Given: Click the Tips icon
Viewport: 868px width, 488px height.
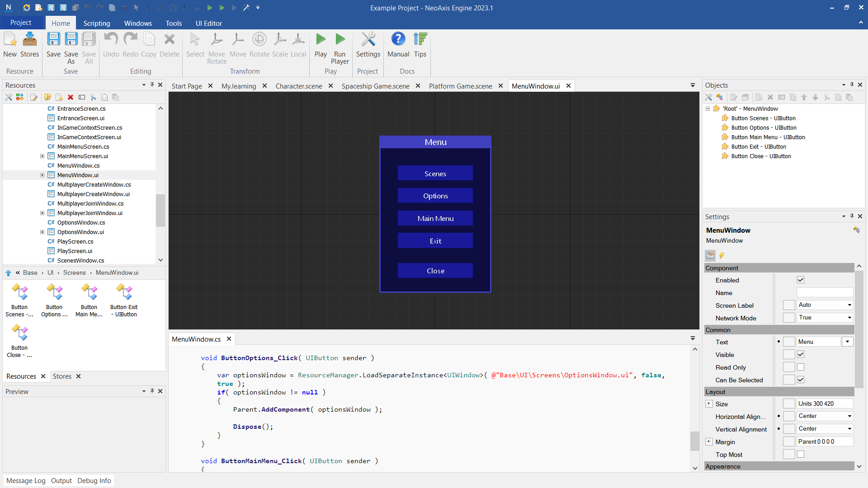Looking at the screenshot, I should [x=420, y=40].
